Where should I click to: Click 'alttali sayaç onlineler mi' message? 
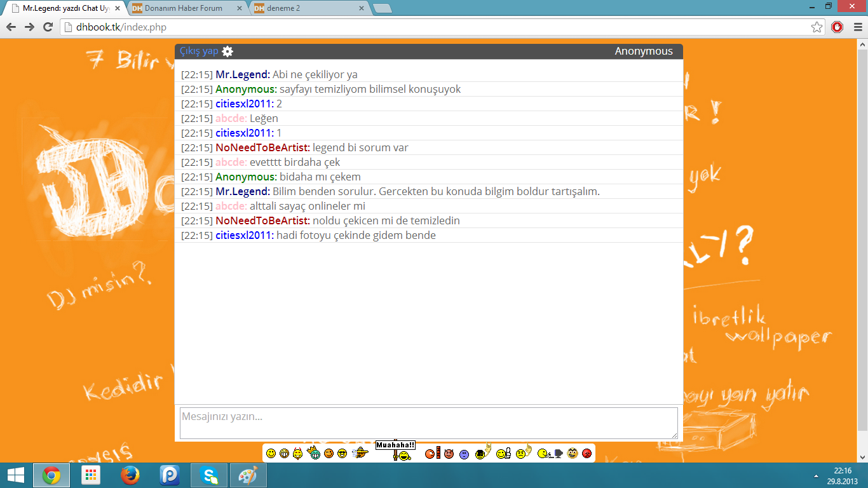(x=308, y=206)
